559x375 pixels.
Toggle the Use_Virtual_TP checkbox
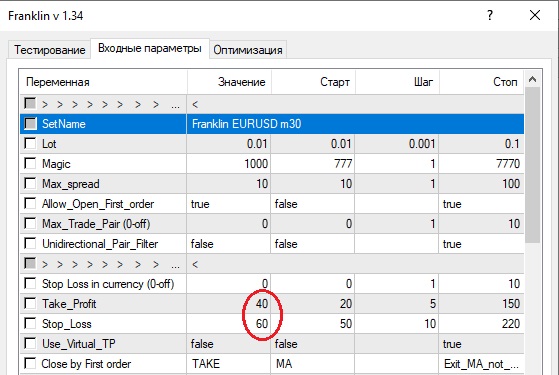[30, 344]
